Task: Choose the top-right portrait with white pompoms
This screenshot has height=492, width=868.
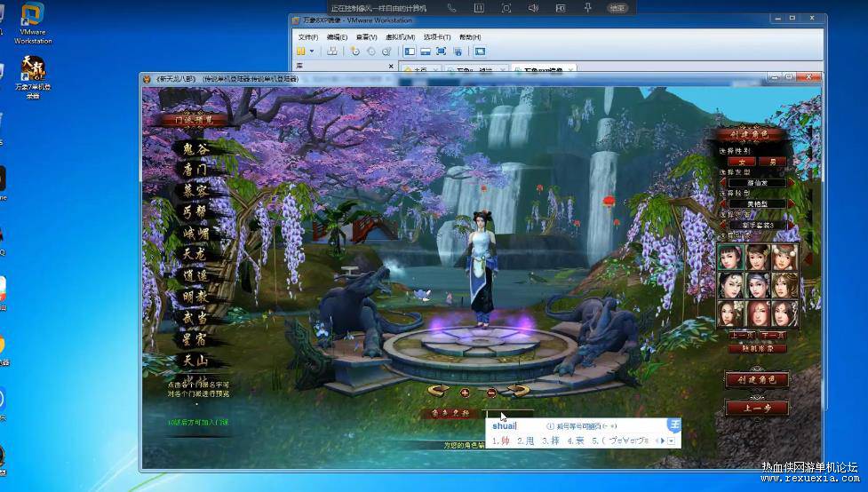Action: 784,258
